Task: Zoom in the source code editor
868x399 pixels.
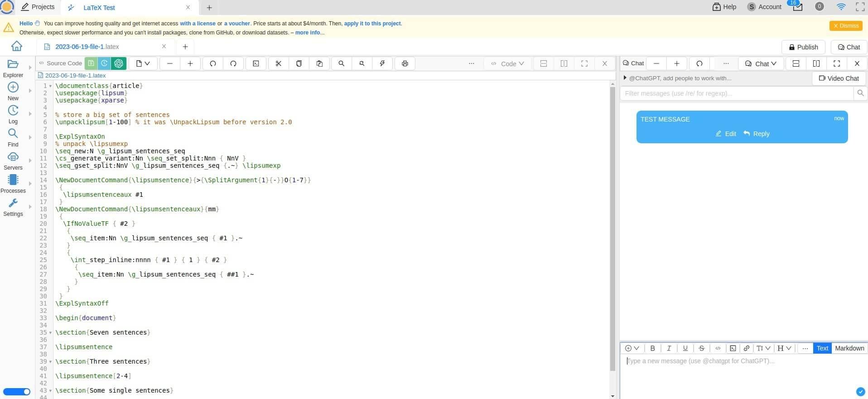Action: coord(190,63)
